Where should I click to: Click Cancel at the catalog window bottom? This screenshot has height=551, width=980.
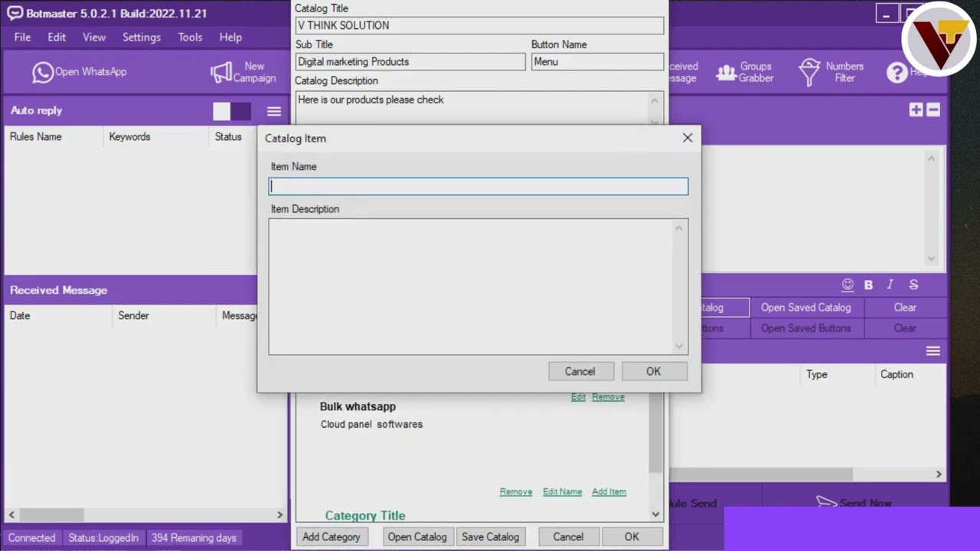pyautogui.click(x=568, y=536)
